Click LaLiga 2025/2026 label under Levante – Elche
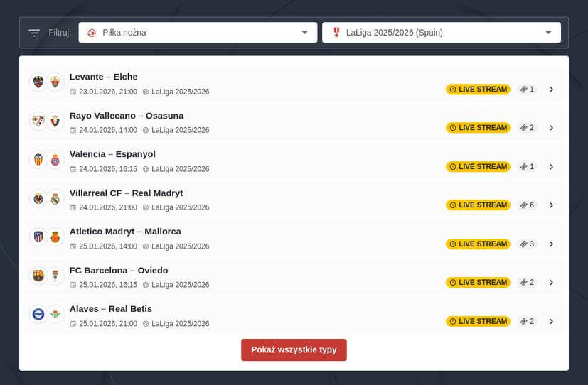Image resolution: width=588 pixels, height=385 pixels. pos(181,92)
